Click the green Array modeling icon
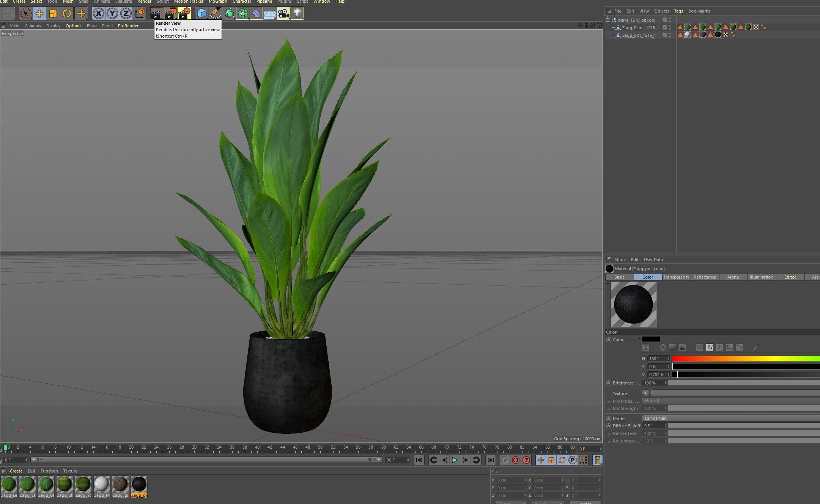Viewport: 820px width, 504px height. (x=242, y=14)
